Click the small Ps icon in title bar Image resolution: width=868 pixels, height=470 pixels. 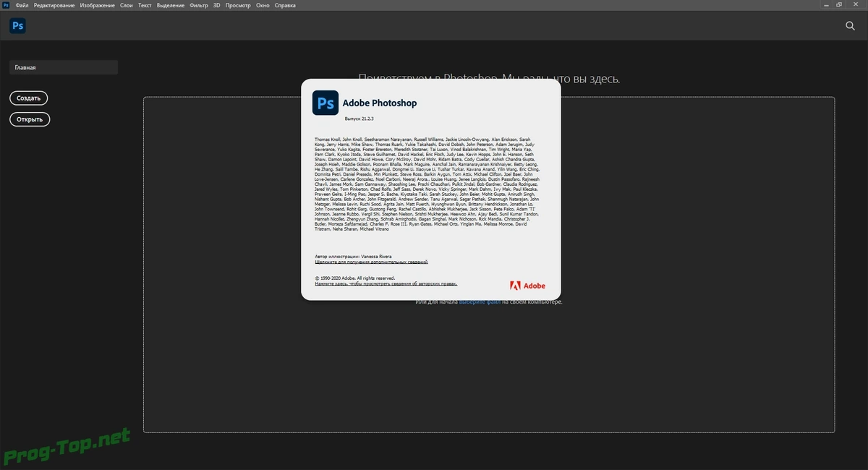point(6,5)
